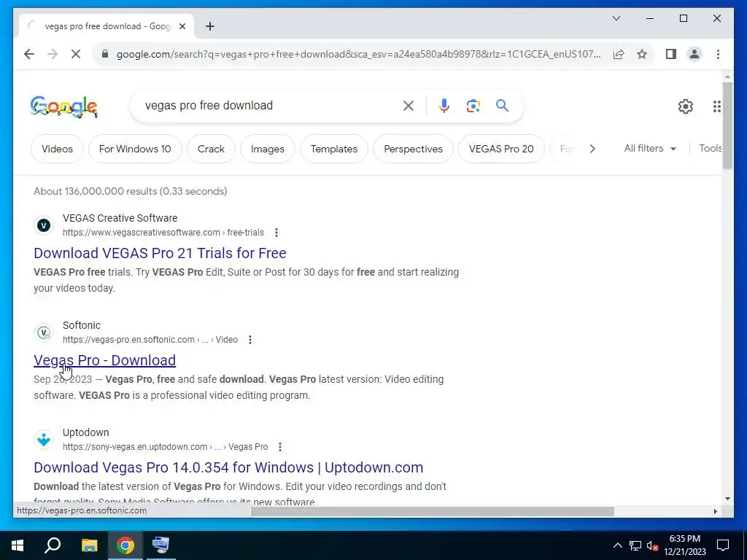This screenshot has width=747, height=560.
Task: Click the vertical scrollbar thumb
Action: coord(727,125)
